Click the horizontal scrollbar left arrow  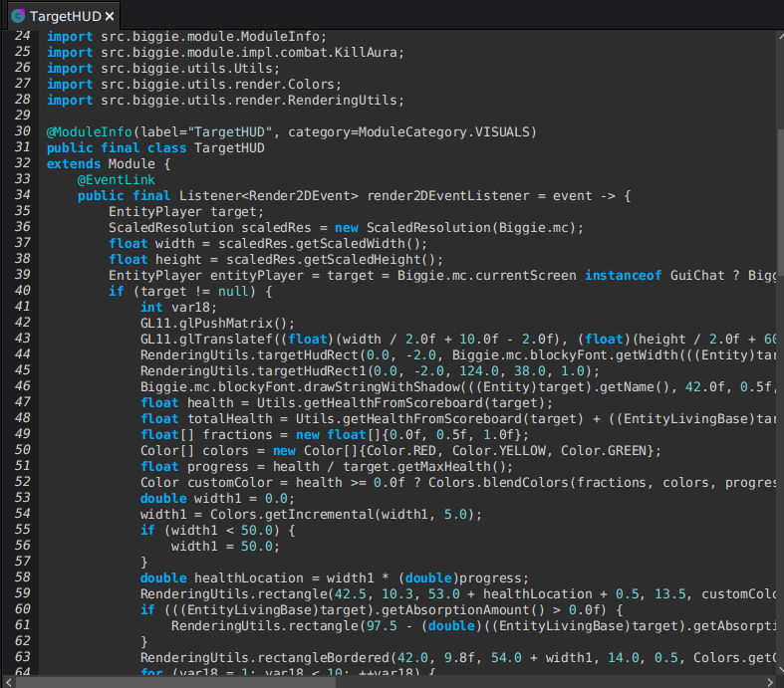tap(8, 681)
